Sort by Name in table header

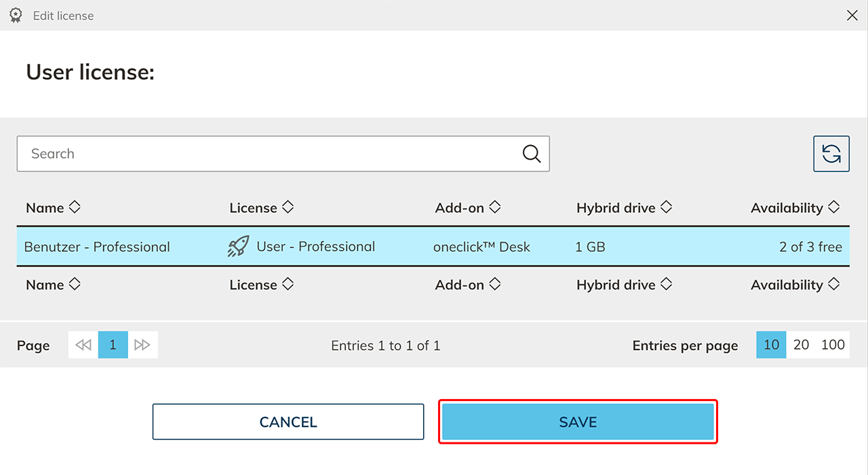[x=53, y=208]
